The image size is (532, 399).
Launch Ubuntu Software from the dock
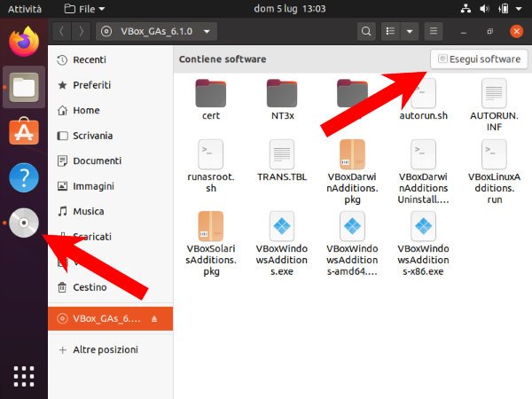[x=24, y=131]
